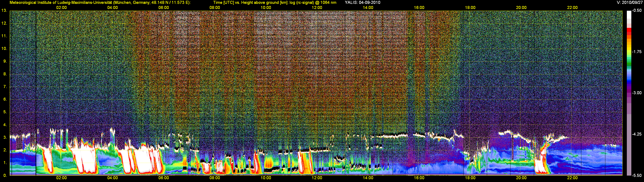The width and height of the screenshot is (644, 182).
Task: Click the 02:00 label on the top time axis
Action: coord(61,8)
